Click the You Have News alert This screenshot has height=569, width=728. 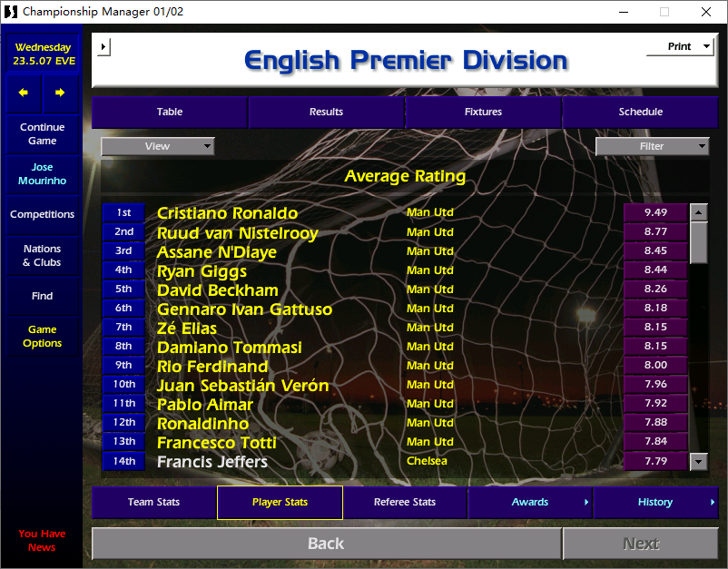(x=43, y=541)
